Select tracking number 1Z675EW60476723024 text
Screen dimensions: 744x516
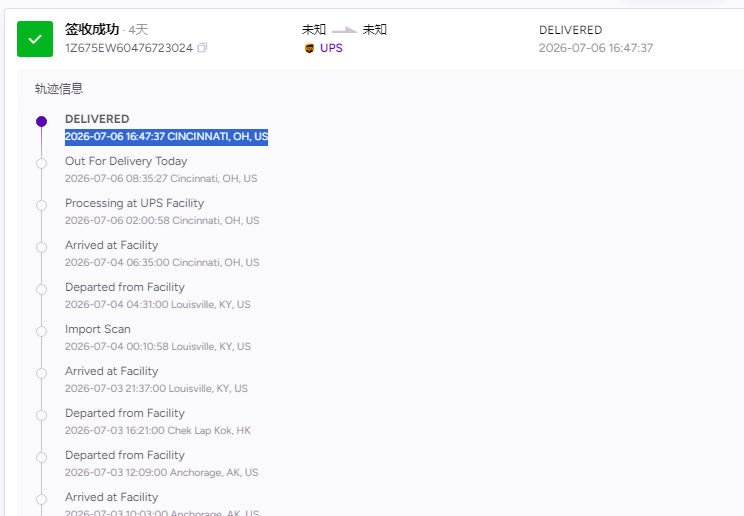coord(129,48)
